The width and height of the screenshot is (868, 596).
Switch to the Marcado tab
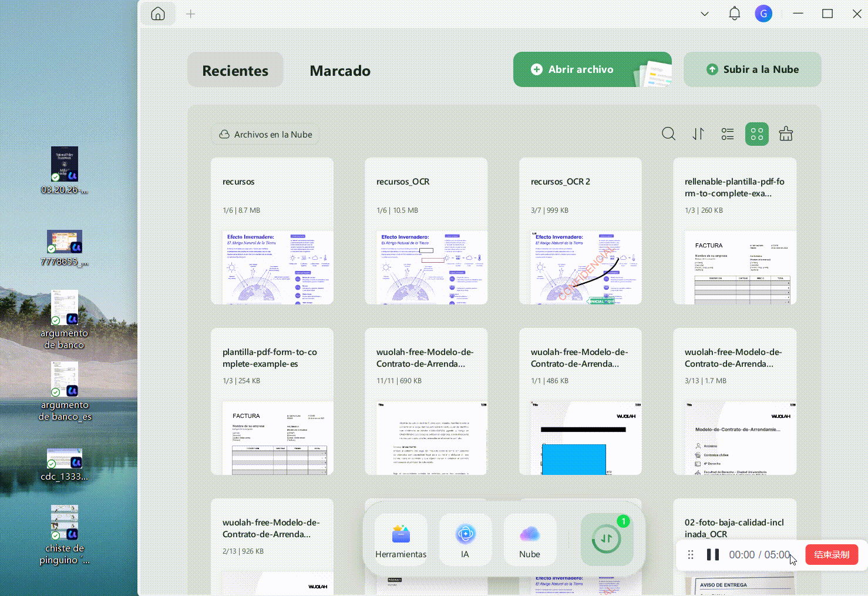[340, 71]
